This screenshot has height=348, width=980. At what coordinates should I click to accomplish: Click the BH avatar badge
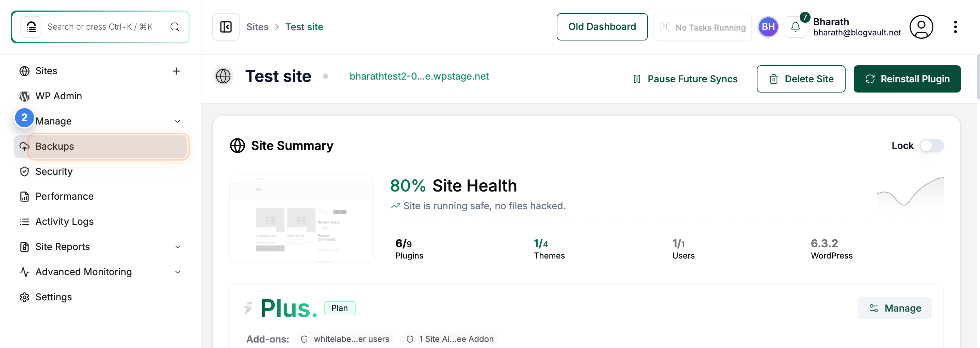click(x=768, y=27)
